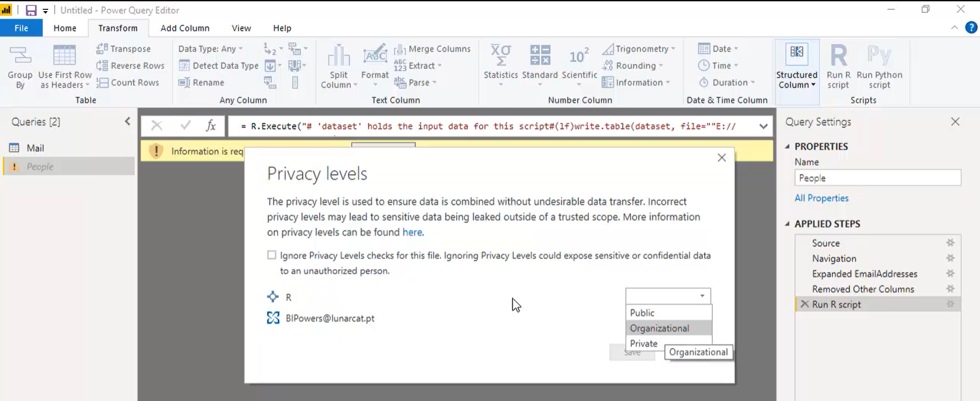The image size is (980, 401).
Task: Close the Query Settings pane
Action: coord(955,121)
